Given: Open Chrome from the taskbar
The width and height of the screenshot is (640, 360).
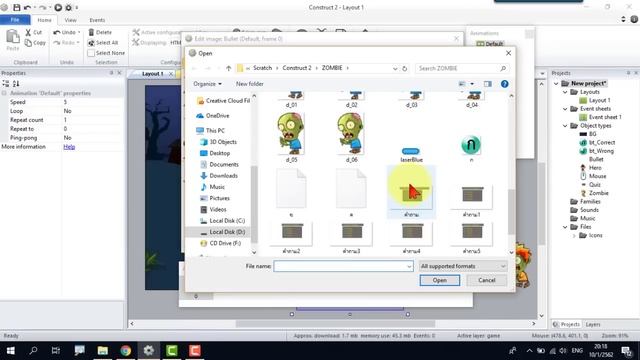Looking at the screenshot, I should click(125, 351).
